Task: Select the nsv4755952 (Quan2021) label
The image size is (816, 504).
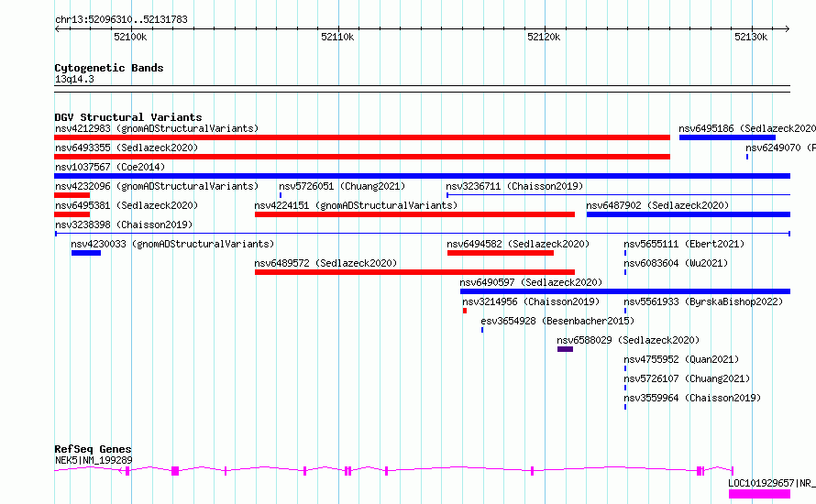Action: (x=681, y=359)
